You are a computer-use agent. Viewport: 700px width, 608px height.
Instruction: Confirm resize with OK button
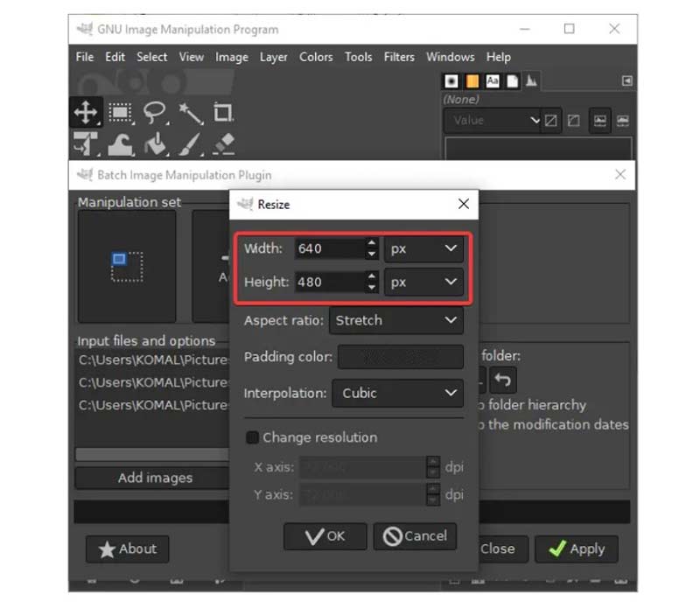point(325,536)
